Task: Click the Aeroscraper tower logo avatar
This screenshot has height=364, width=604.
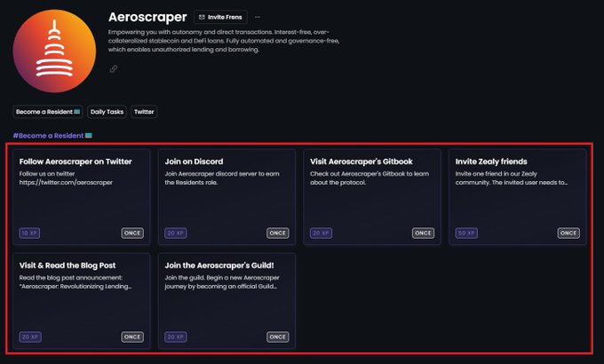Action: point(54,51)
